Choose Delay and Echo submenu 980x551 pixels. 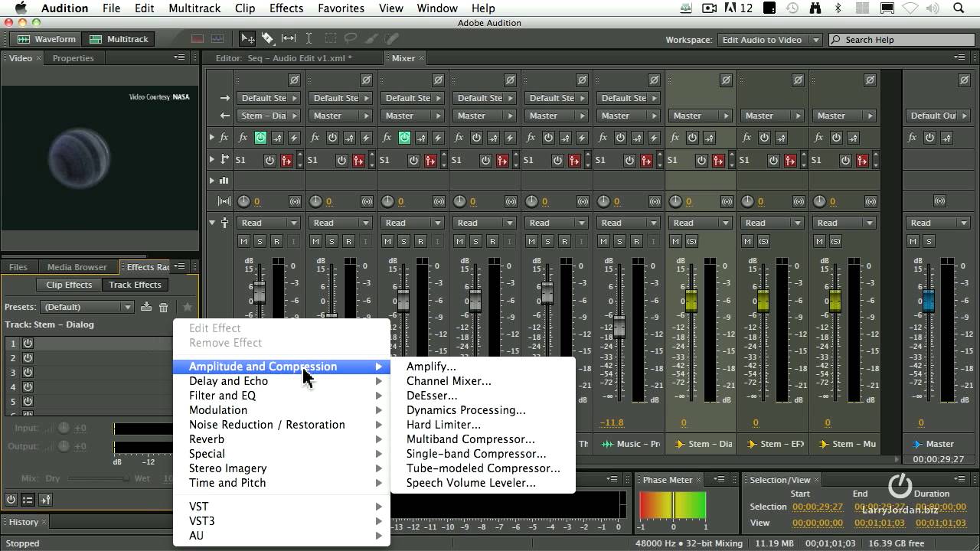[282, 381]
